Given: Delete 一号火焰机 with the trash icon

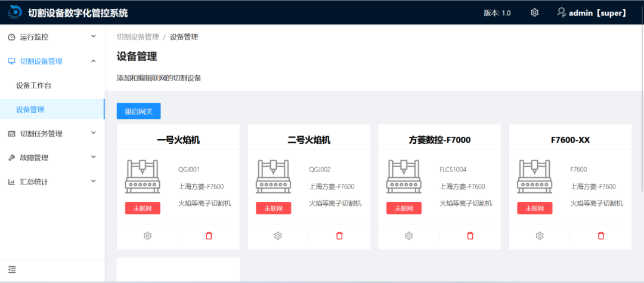Looking at the screenshot, I should coord(209,236).
